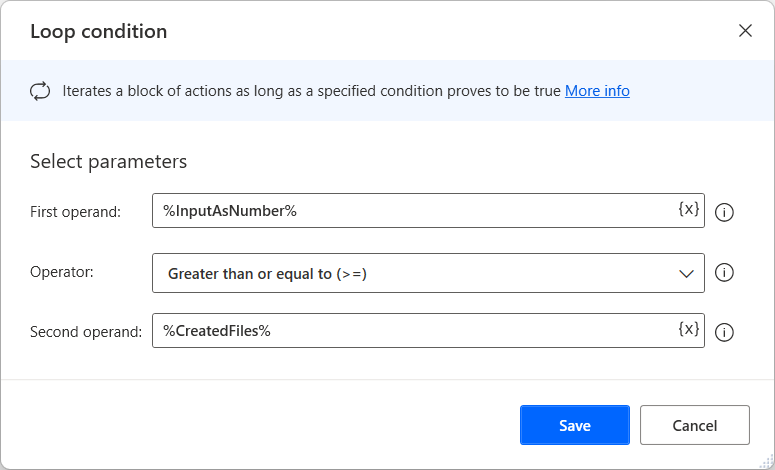This screenshot has height=470, width=775.
Task: Save the loop condition
Action: [x=574, y=425]
